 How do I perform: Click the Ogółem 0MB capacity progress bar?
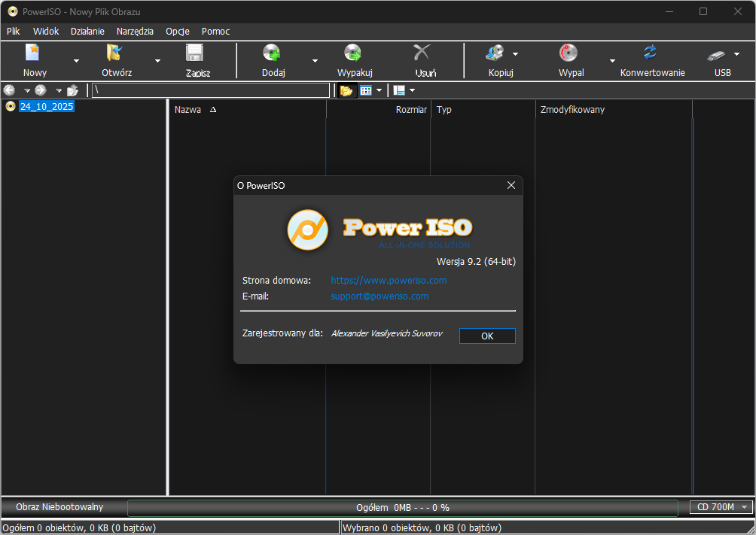[403, 507]
